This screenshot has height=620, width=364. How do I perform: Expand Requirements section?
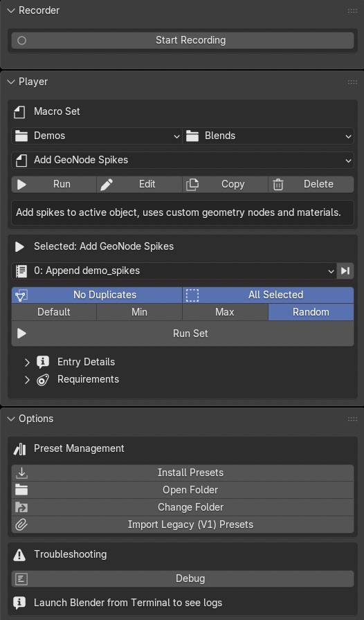point(27,380)
